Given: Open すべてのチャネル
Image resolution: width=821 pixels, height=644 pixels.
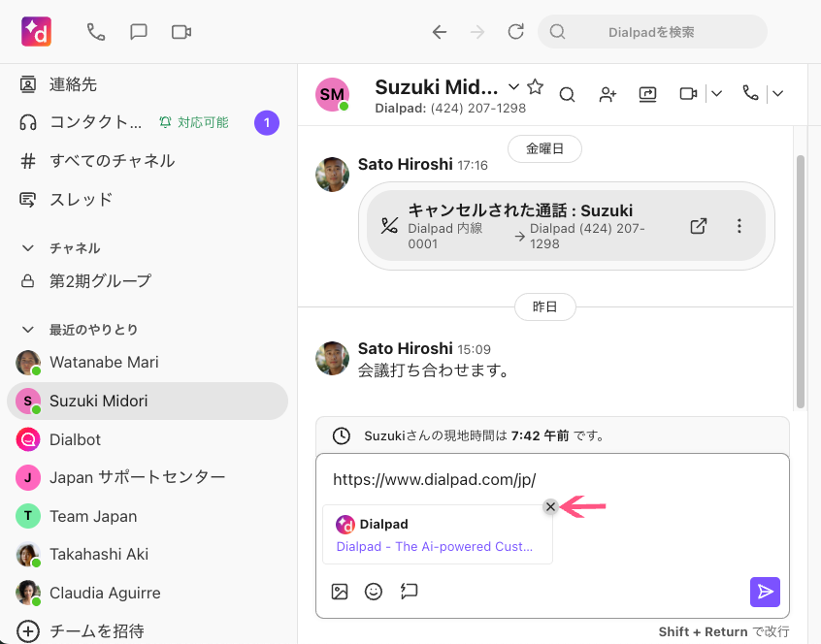Looking at the screenshot, I should point(112,161).
